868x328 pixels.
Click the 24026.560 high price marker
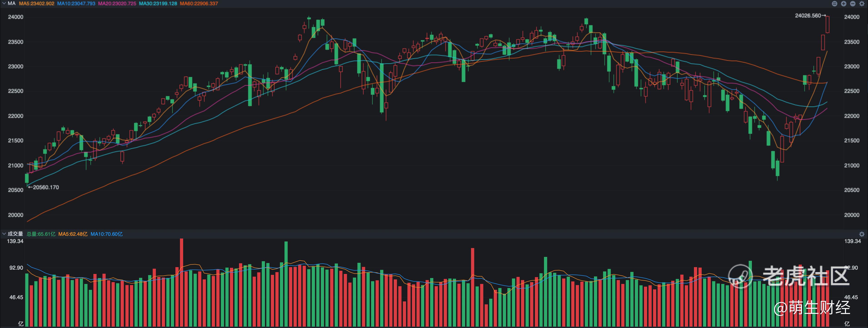coord(808,16)
